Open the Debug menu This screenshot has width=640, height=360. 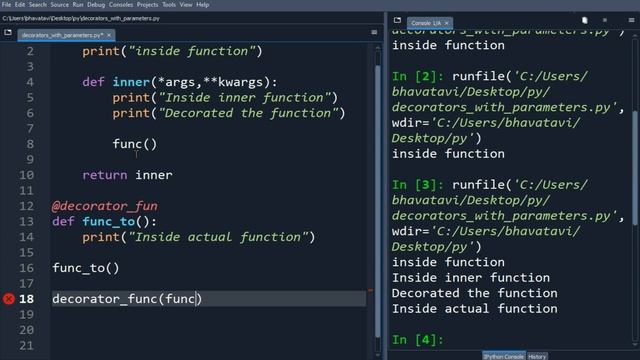click(x=96, y=4)
